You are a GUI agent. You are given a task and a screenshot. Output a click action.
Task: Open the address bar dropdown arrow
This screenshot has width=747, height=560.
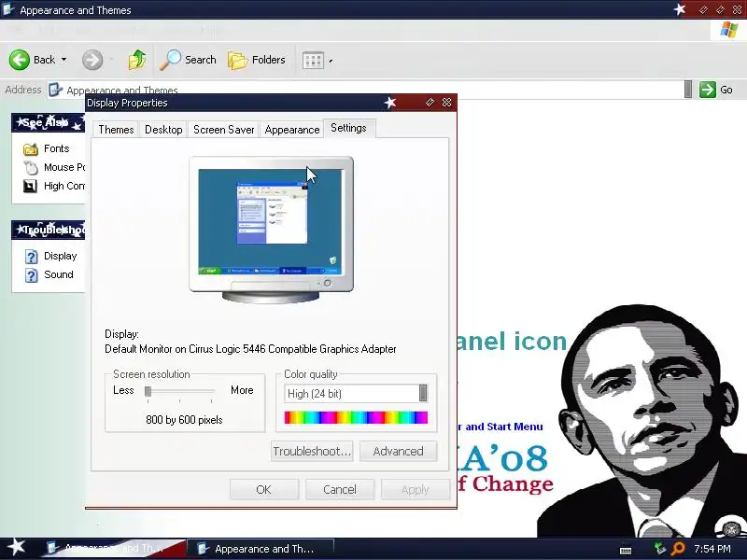click(688, 90)
